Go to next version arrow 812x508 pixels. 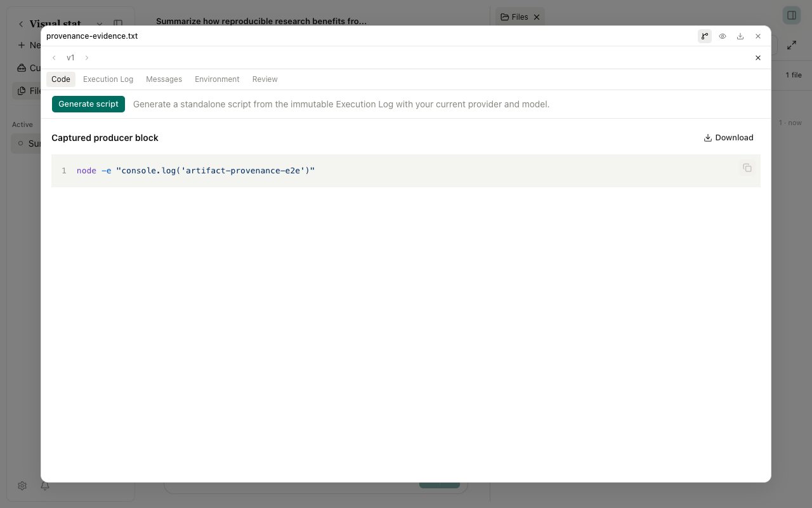point(87,58)
